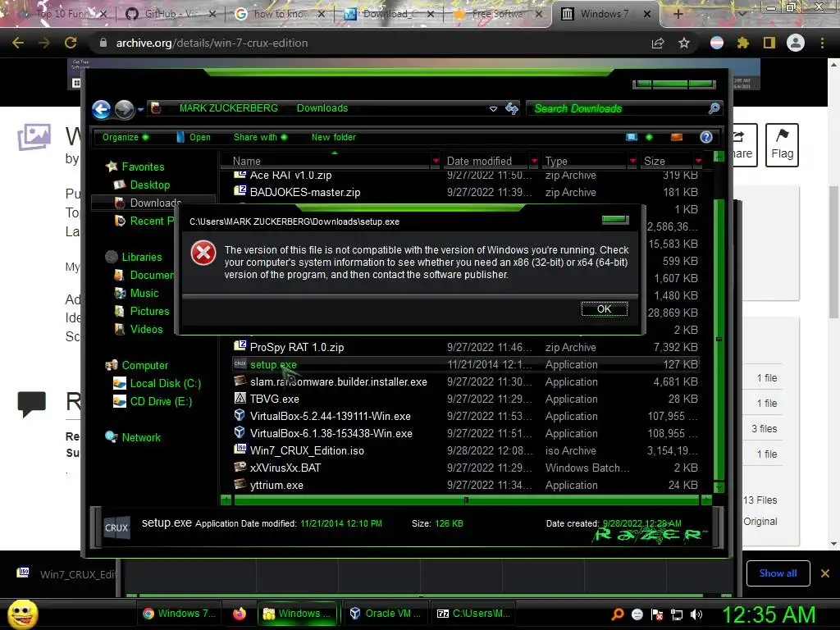Viewport: 840px width, 630px height.
Task: Open a new browser tab
Action: [678, 14]
